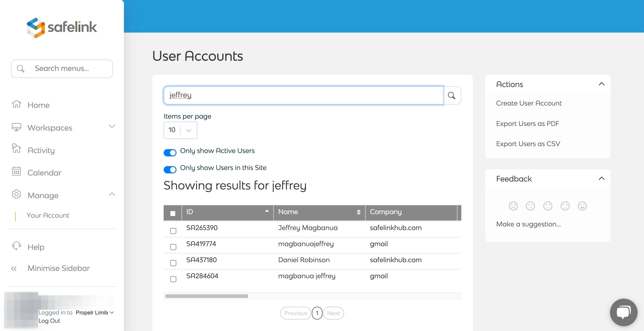Tick the select-all checkbox in table header
Viewport: 644px width, 331px height.
[173, 213]
